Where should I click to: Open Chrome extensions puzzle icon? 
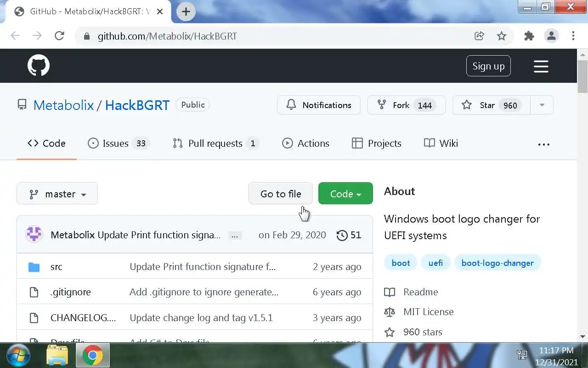(x=529, y=36)
